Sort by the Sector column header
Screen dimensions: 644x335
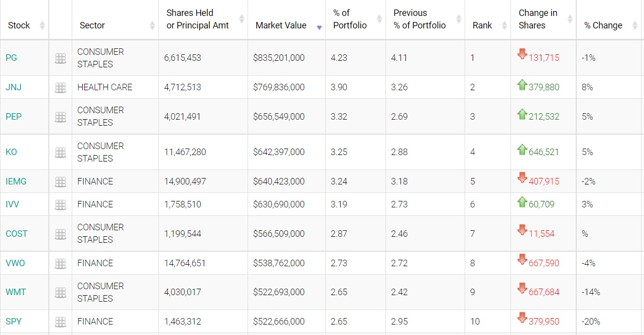[x=92, y=25]
